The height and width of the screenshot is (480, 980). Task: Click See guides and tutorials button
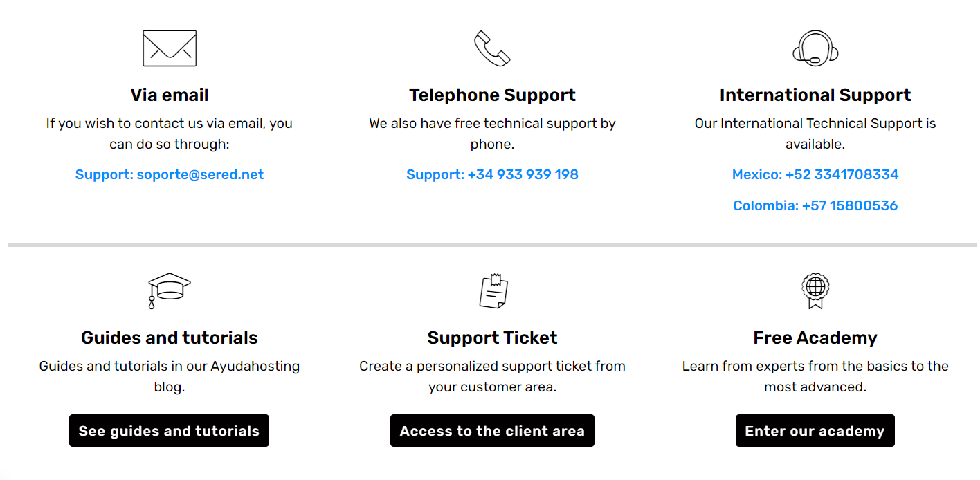click(x=169, y=431)
